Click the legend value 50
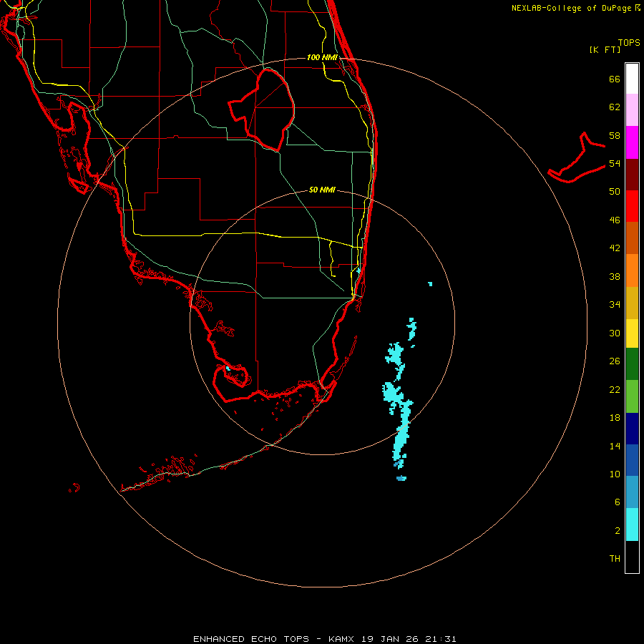This screenshot has height=644, width=644. click(x=615, y=192)
